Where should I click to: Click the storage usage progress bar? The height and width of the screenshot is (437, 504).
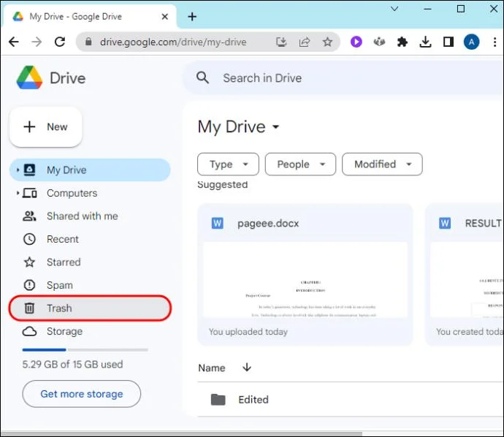click(85, 349)
